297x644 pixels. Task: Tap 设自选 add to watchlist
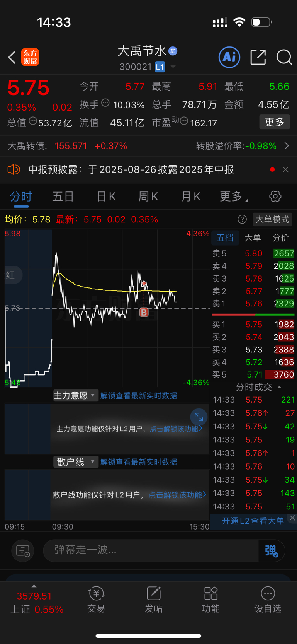tap(268, 600)
